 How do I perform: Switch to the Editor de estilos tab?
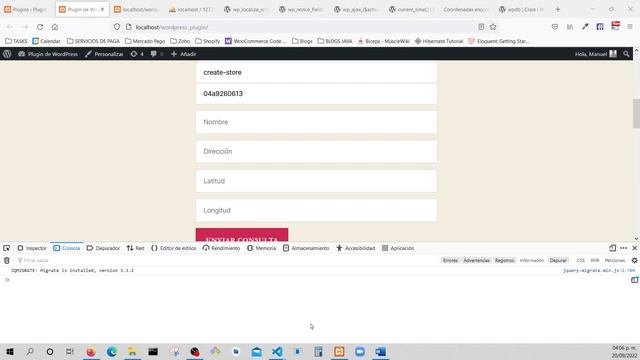click(173, 248)
